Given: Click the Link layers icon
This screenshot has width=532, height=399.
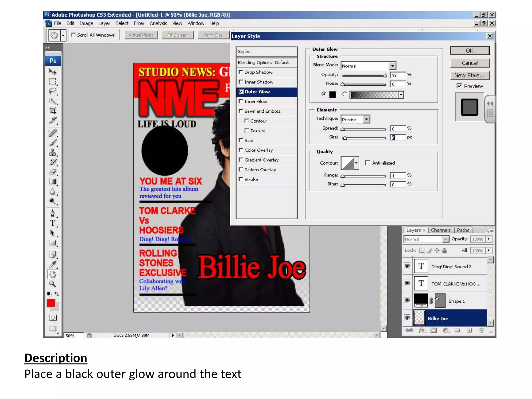Looking at the screenshot, I should [x=409, y=330].
